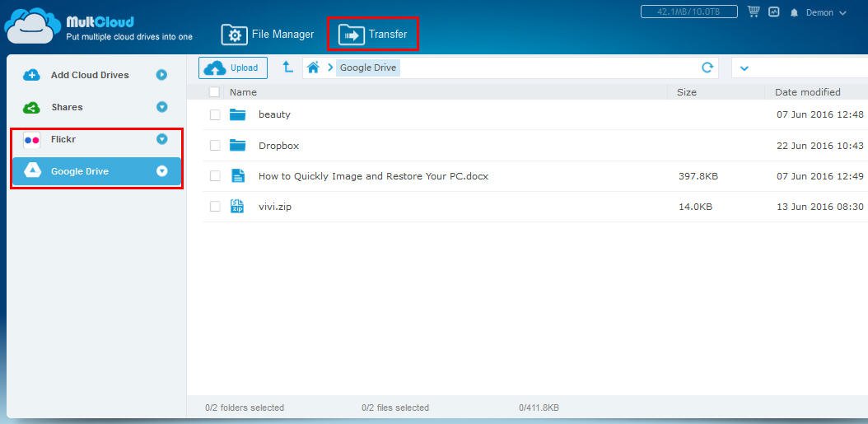
Task: Tick the Dropbox folder checkbox
Action: (x=215, y=146)
